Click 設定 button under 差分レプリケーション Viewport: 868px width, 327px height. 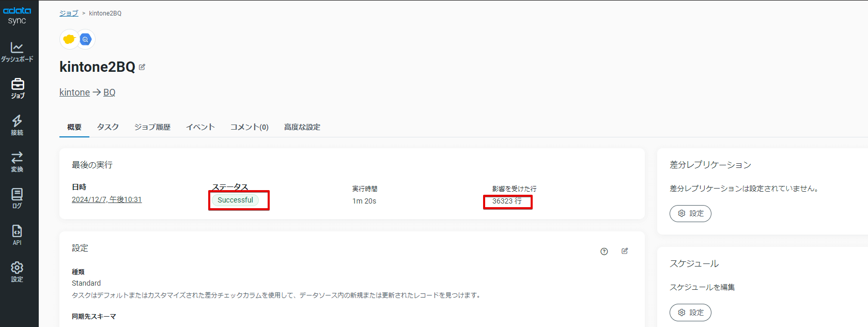690,213
